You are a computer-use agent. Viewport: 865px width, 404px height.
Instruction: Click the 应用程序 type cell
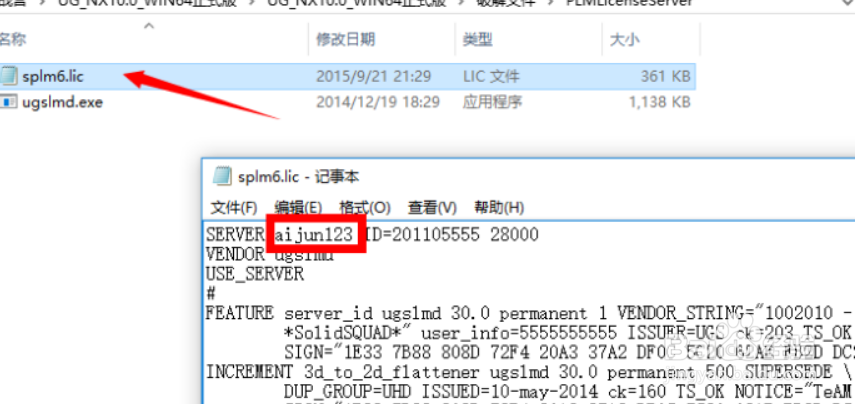click(492, 102)
